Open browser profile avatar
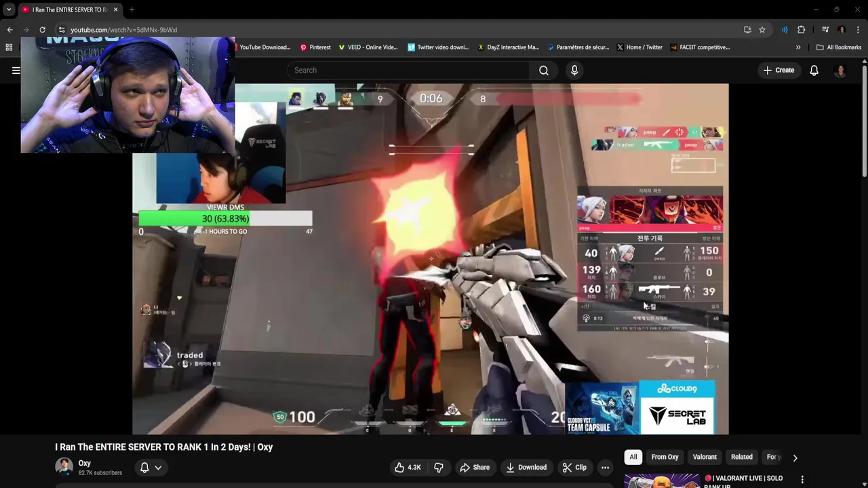868x488 pixels. [x=842, y=30]
